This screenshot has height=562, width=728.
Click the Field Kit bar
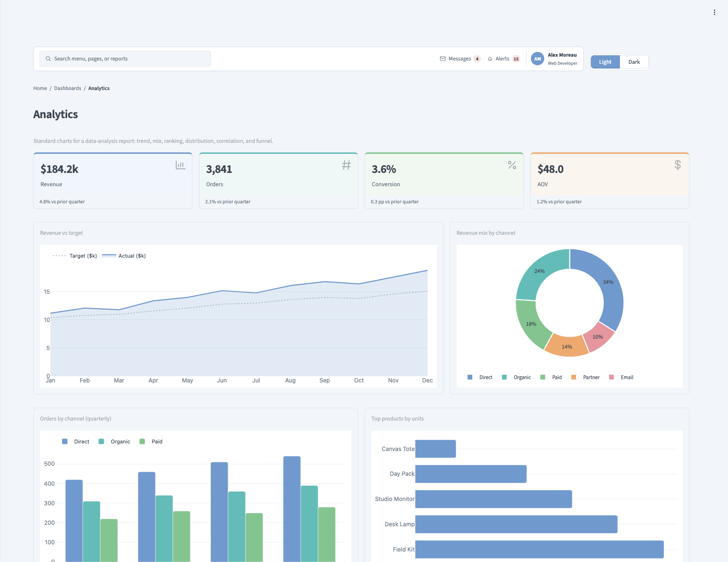point(539,549)
